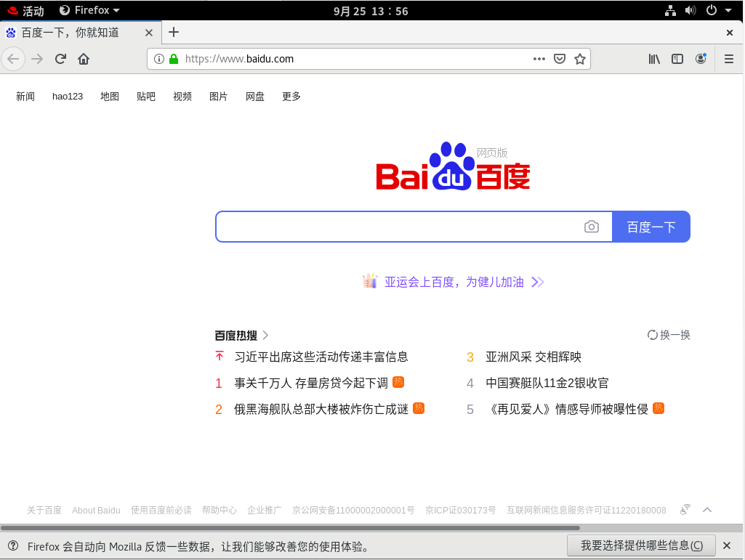Open the 帮助中心 footer link

(219, 510)
